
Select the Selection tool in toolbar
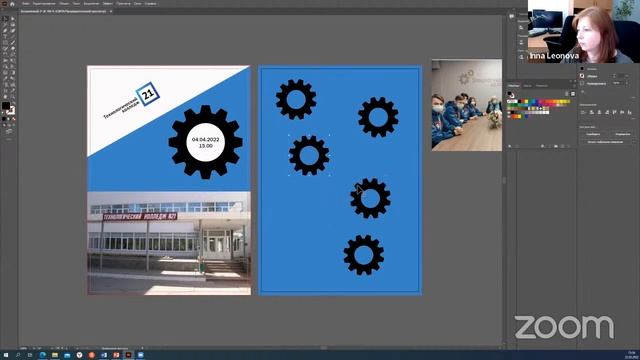click(5, 18)
